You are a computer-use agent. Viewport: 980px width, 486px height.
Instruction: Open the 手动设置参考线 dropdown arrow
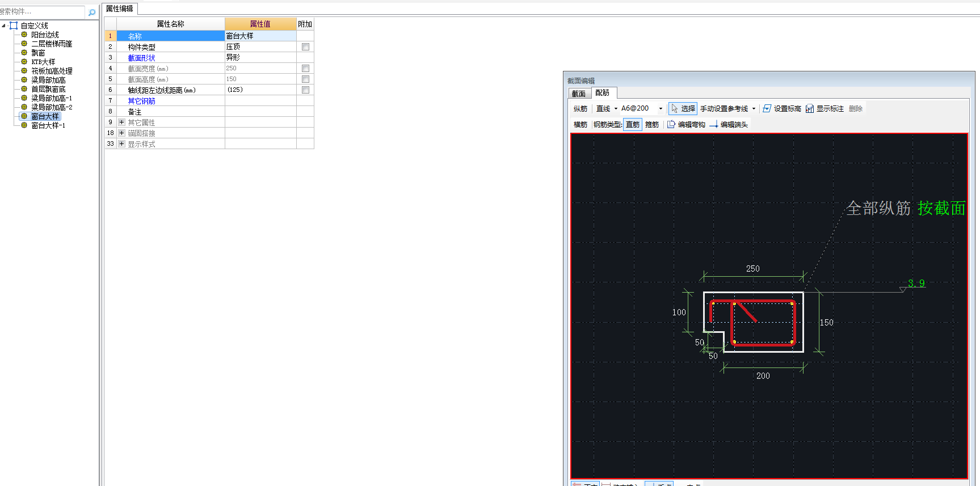pos(754,109)
